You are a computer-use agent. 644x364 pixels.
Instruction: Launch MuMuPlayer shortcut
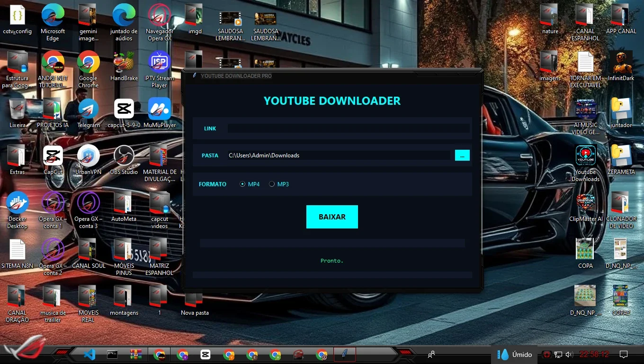pos(160,113)
